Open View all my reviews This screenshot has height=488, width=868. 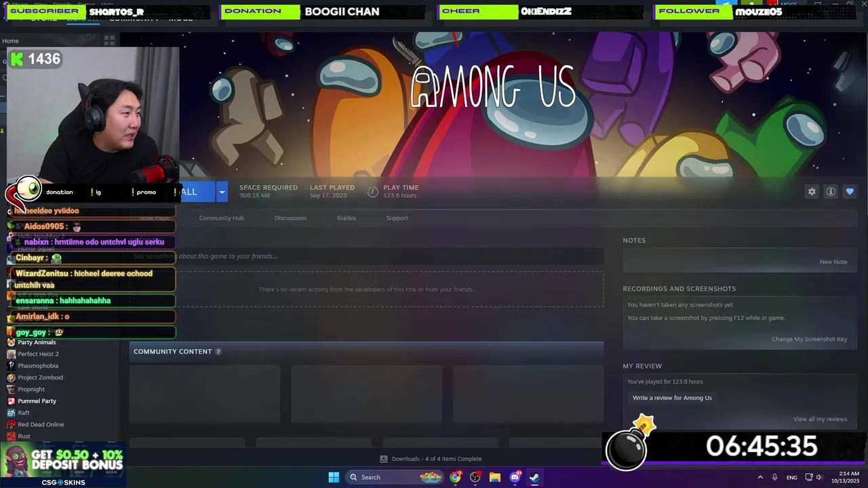click(x=820, y=419)
